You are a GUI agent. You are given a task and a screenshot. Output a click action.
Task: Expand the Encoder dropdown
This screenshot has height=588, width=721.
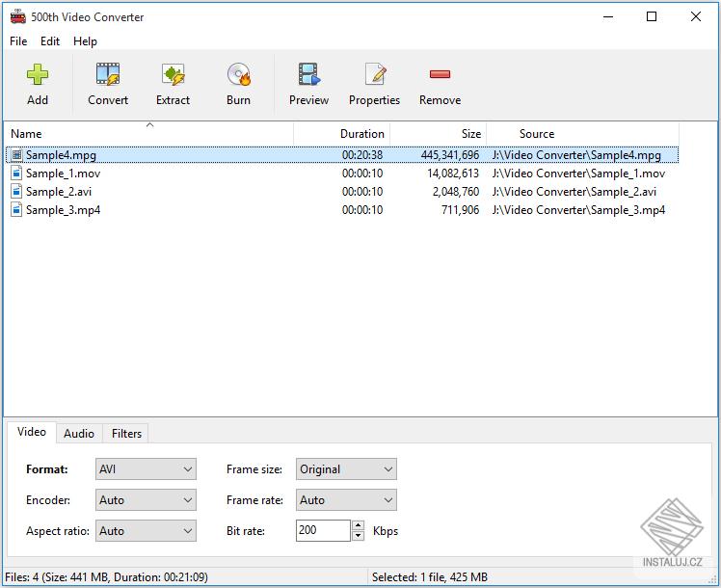(x=146, y=499)
